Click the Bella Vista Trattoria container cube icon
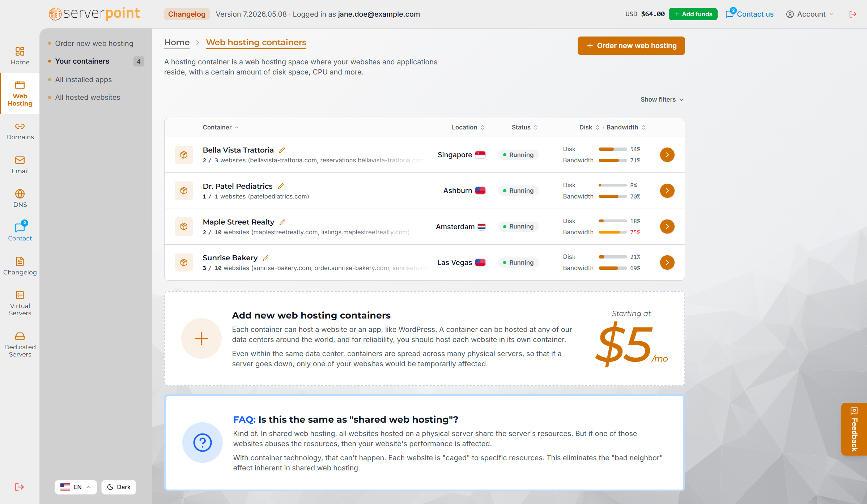 click(184, 155)
